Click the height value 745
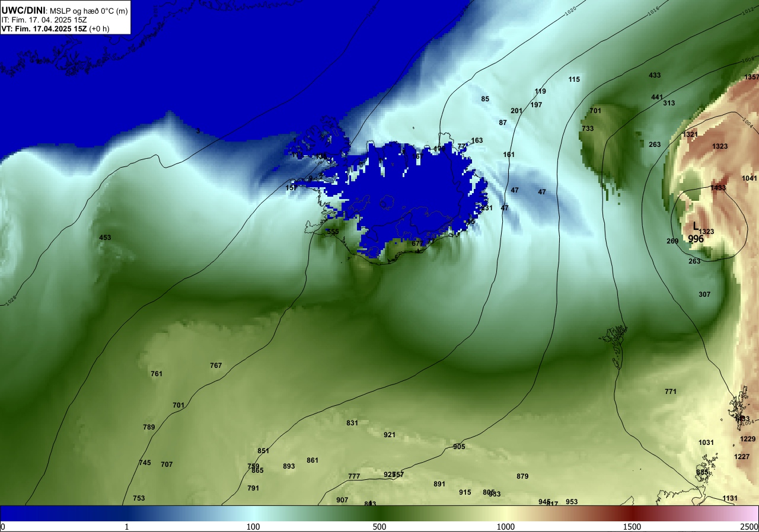The height and width of the screenshot is (532, 759). coord(145,463)
